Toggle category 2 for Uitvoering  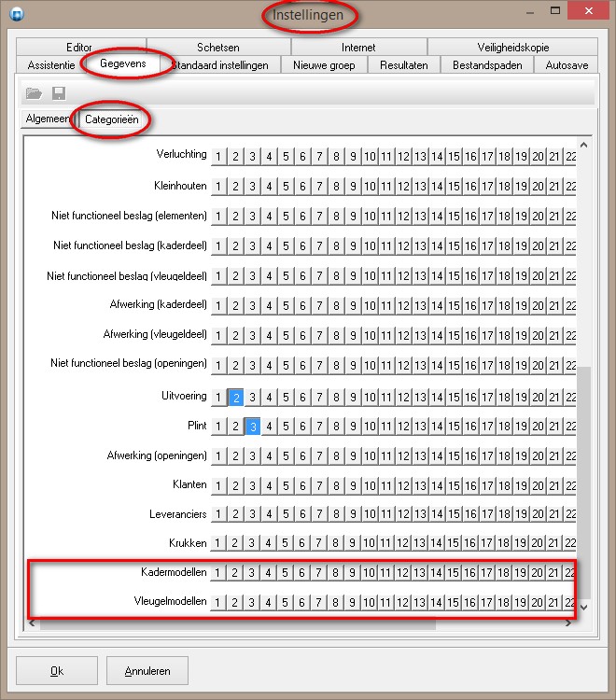(236, 397)
